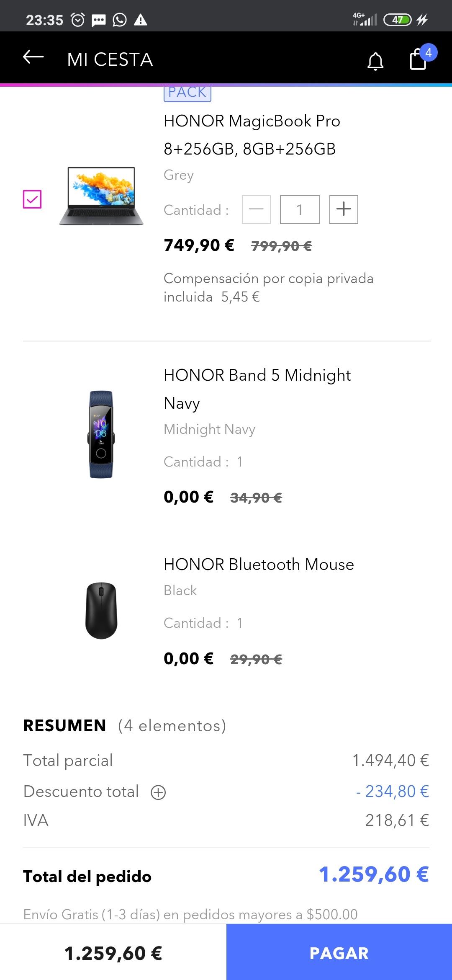Tap the HONOR Band 5 thumbnail

[x=101, y=434]
